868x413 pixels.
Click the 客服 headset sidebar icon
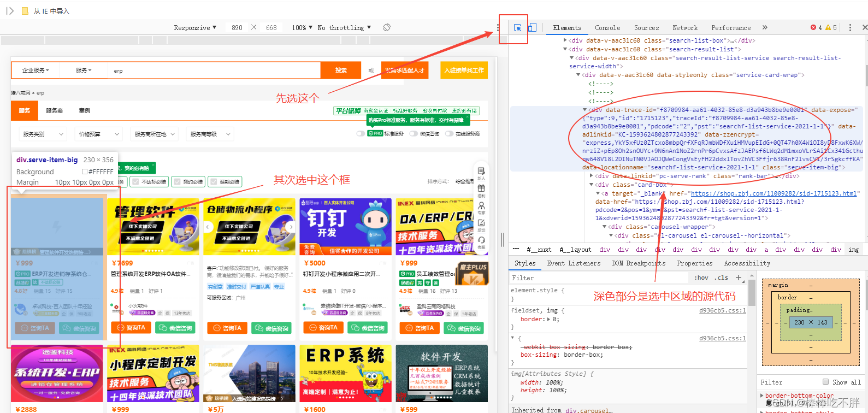[481, 243]
